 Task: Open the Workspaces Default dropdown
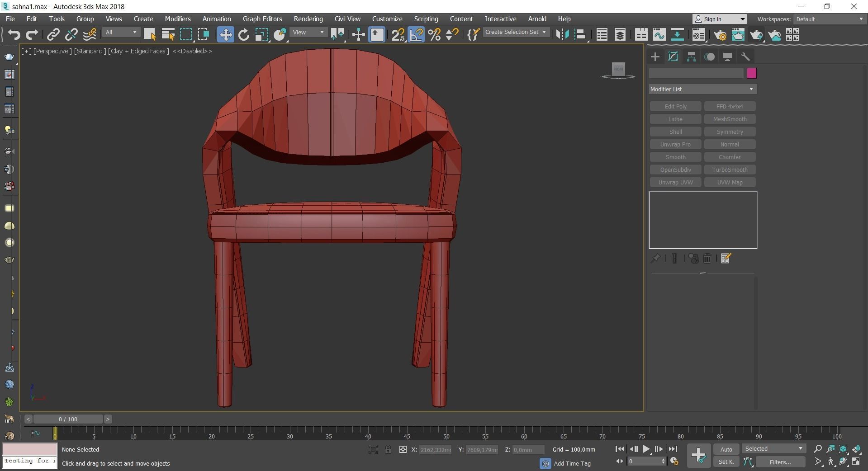(830, 19)
